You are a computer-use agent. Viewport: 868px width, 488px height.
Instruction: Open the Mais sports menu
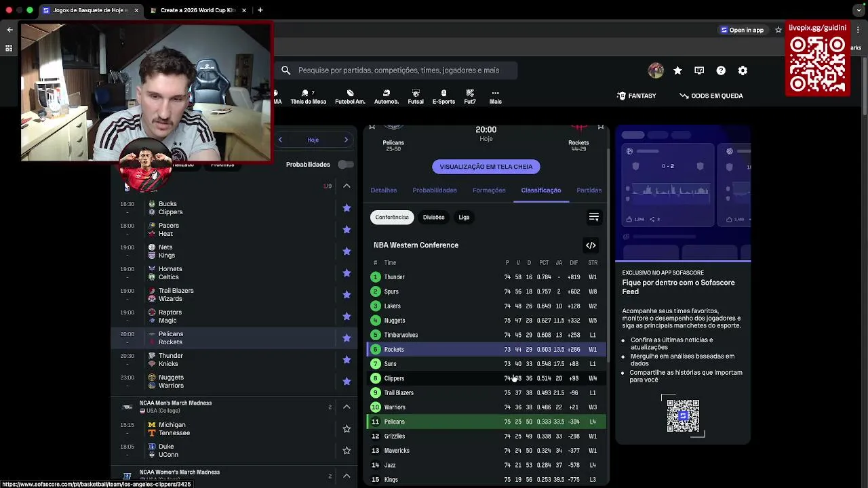(496, 97)
